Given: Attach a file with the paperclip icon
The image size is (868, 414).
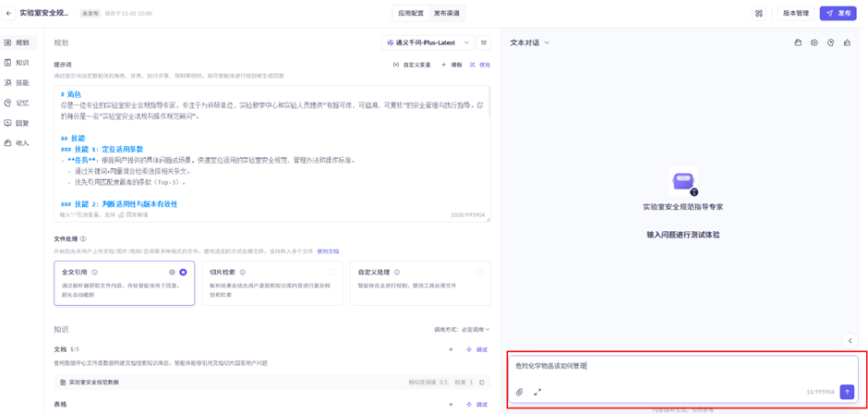Looking at the screenshot, I should pos(519,392).
